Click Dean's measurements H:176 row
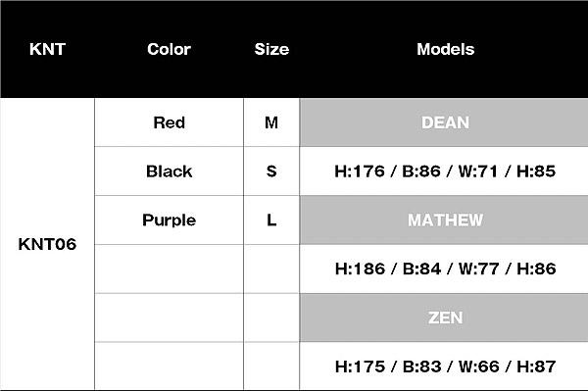This screenshot has width=588, height=391. [x=444, y=171]
